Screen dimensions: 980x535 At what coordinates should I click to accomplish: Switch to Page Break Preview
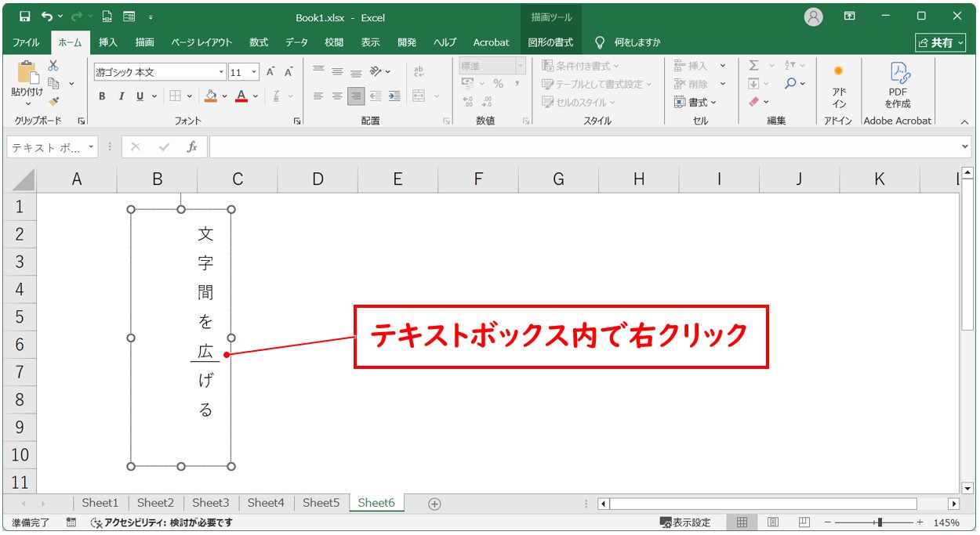point(804,522)
